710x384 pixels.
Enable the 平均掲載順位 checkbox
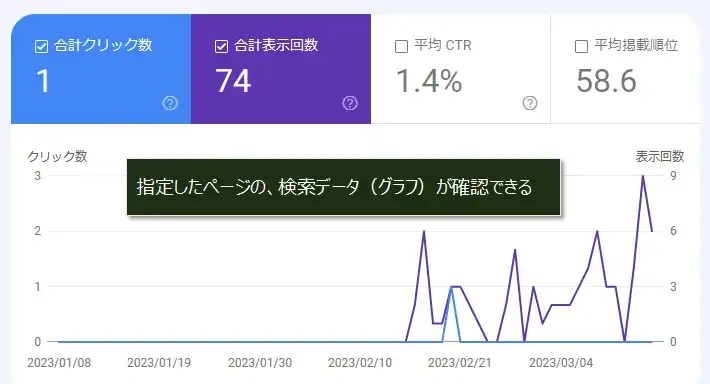pos(581,46)
